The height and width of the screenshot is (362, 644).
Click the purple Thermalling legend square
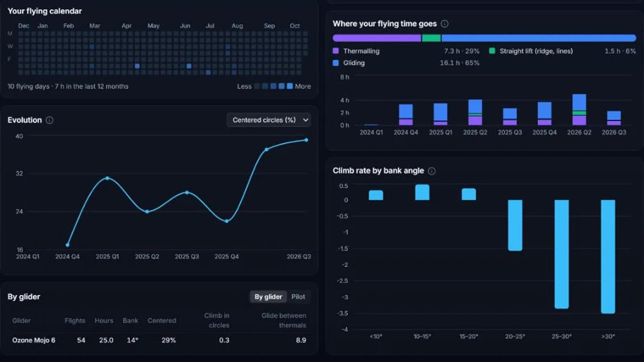(336, 51)
